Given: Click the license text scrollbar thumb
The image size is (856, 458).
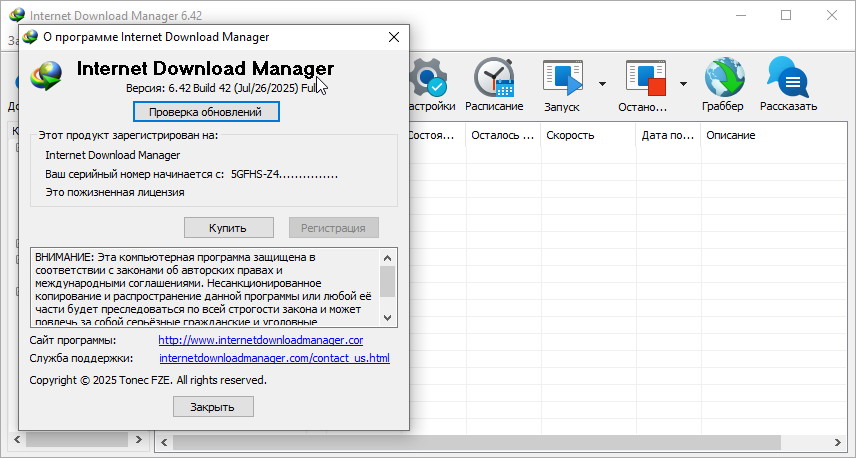Looking at the screenshot, I should click(x=388, y=282).
